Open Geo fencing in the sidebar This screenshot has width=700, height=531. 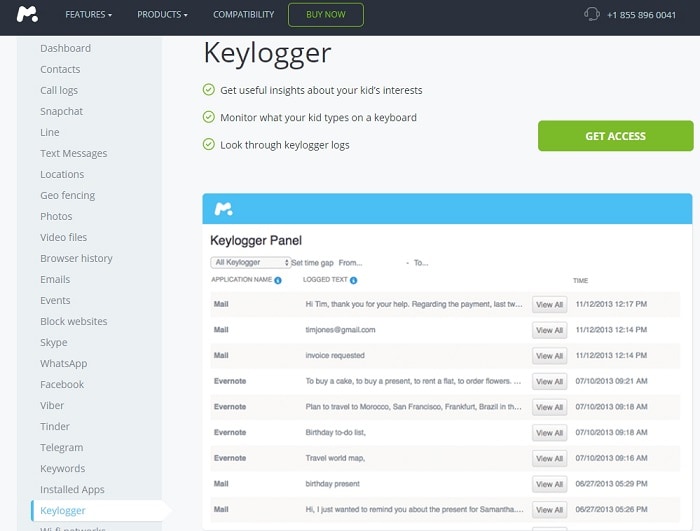[x=68, y=196]
